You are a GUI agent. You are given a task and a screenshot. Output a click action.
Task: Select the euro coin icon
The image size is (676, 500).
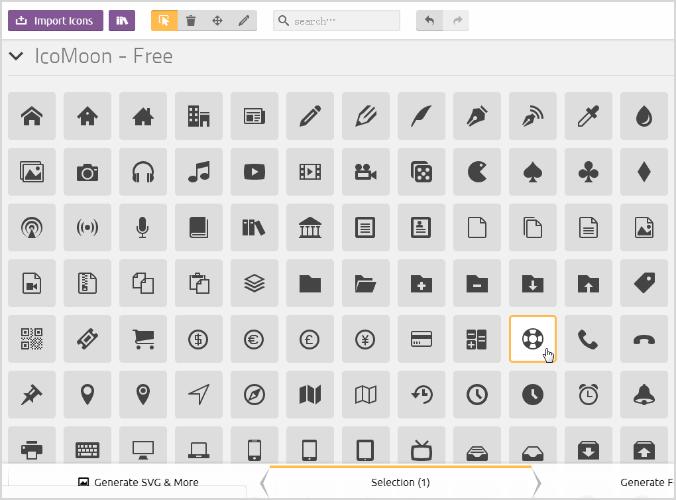[x=254, y=339]
